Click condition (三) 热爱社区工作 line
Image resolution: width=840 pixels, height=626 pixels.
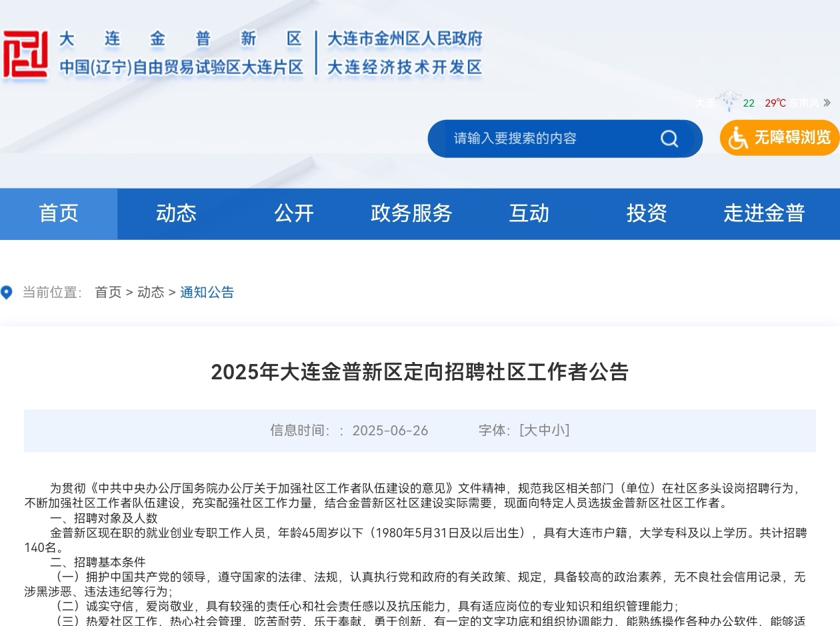pos(428,621)
